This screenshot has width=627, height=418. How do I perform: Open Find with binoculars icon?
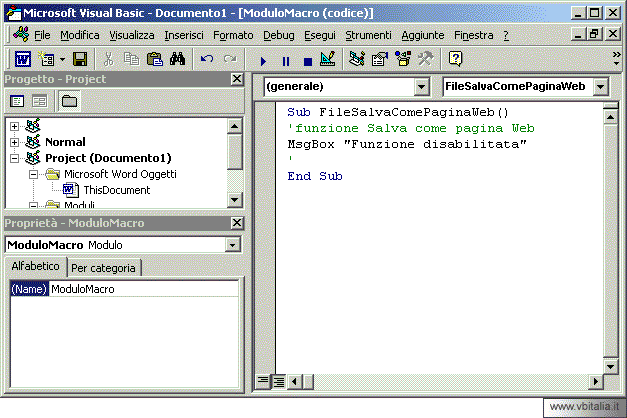(x=178, y=60)
